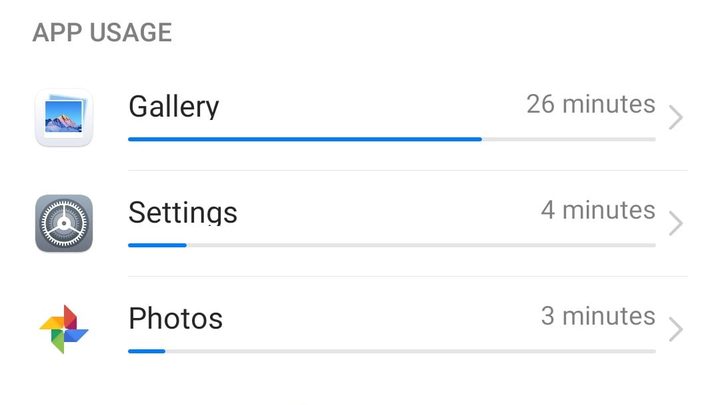Tap the Gallery app icon
The height and width of the screenshot is (405, 720).
64,117
